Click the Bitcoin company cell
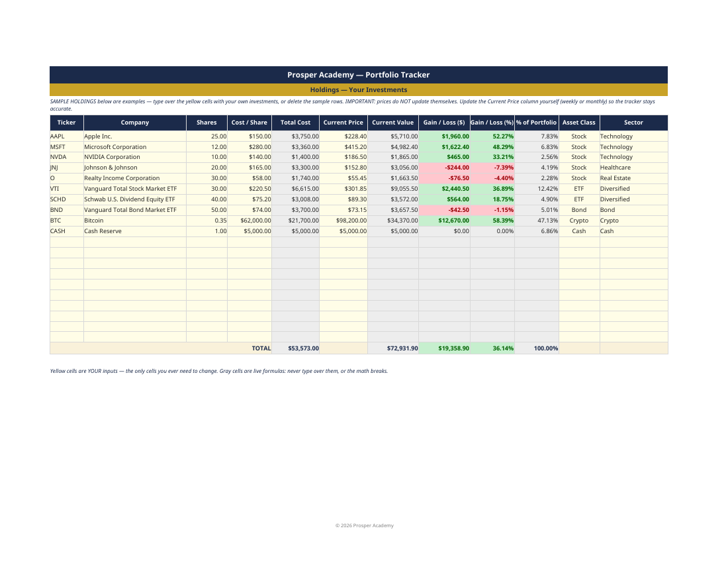Image resolution: width=728 pixels, height=563 pixels. [x=134, y=221]
